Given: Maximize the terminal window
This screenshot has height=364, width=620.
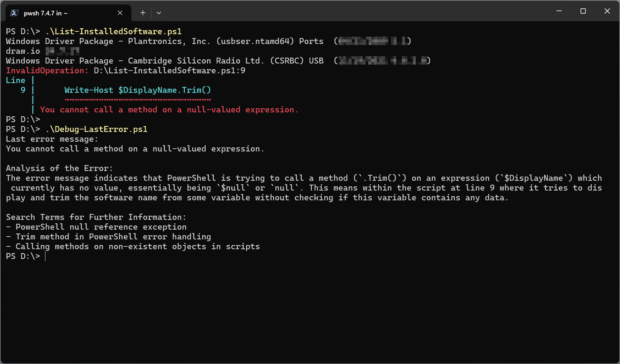Looking at the screenshot, I should coord(583,11).
